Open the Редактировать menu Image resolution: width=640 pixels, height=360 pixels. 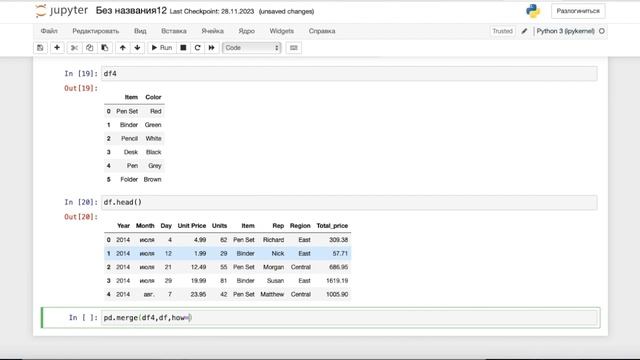[96, 31]
